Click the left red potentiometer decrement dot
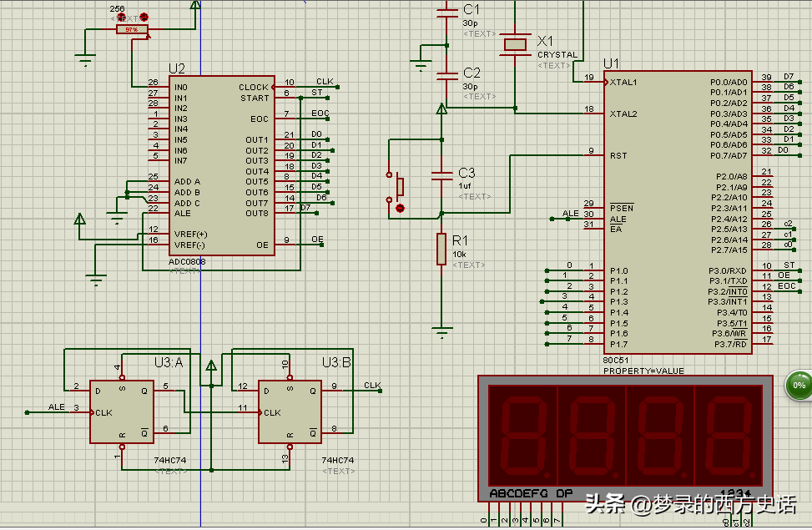 (123, 17)
